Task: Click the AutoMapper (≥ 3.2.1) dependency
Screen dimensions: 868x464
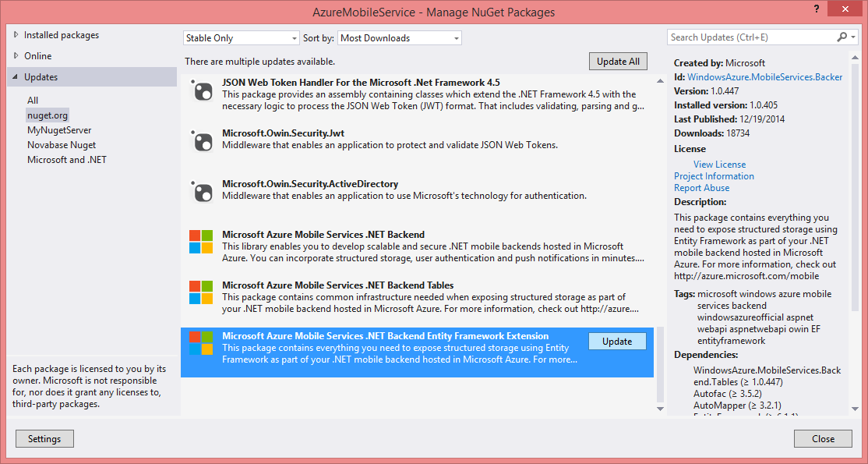Action: 737,406
